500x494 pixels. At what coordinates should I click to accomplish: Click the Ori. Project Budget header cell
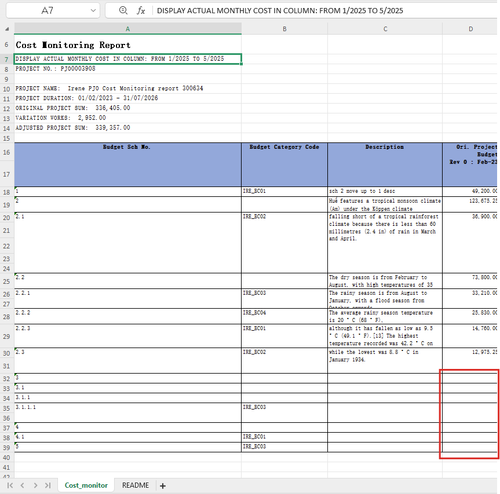click(x=470, y=164)
